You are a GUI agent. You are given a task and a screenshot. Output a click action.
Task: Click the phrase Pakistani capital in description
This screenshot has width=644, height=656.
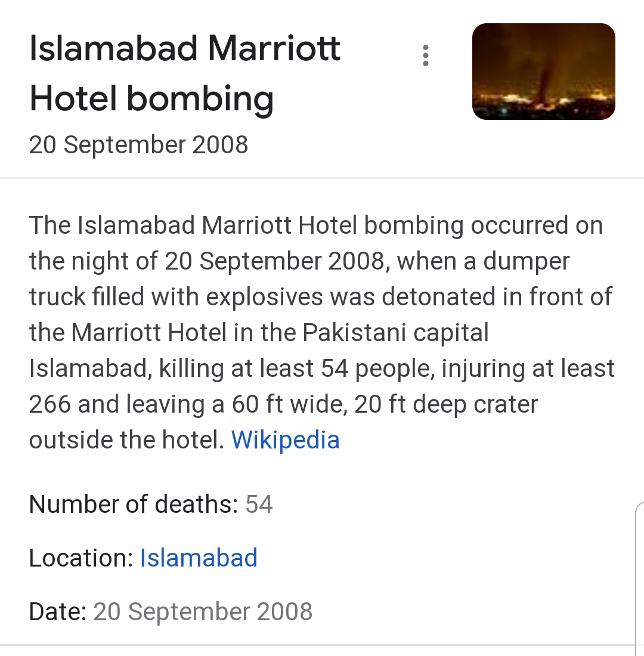point(395,333)
